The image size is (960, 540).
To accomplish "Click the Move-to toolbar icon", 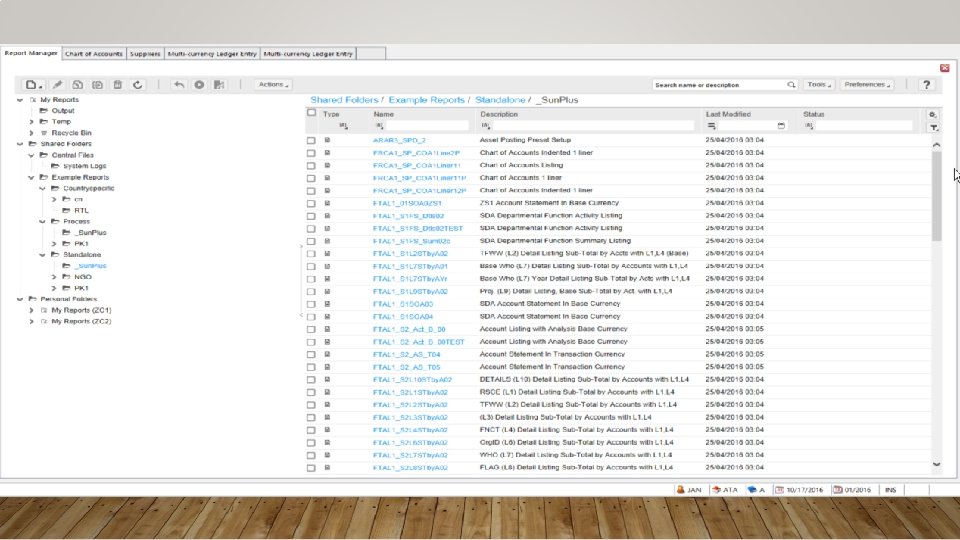I will pyautogui.click(x=97, y=84).
